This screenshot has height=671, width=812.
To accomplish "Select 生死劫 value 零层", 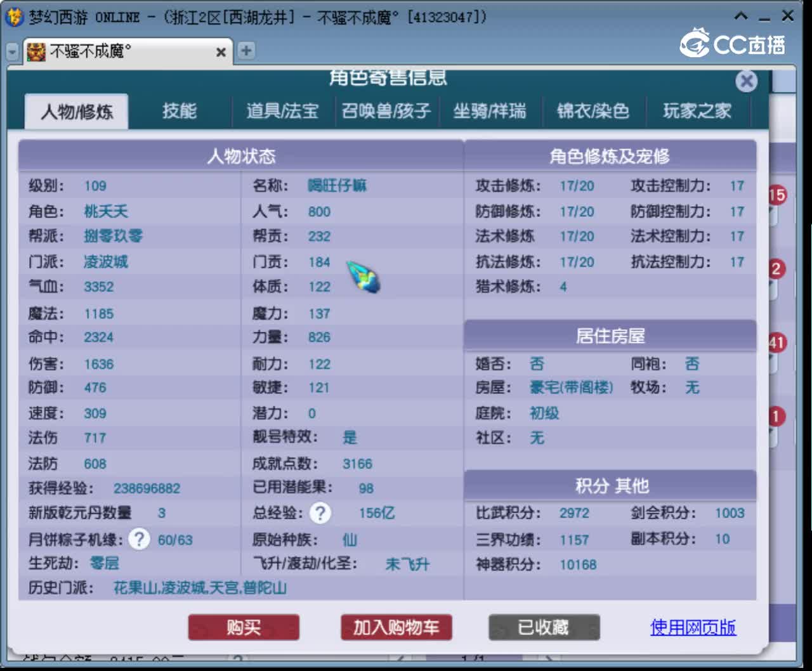I will tap(104, 563).
